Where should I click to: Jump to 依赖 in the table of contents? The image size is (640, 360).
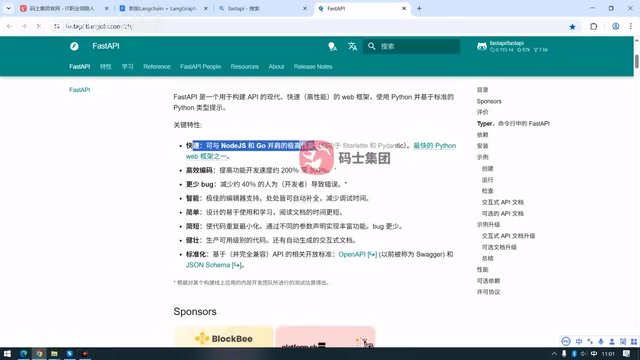click(482, 135)
